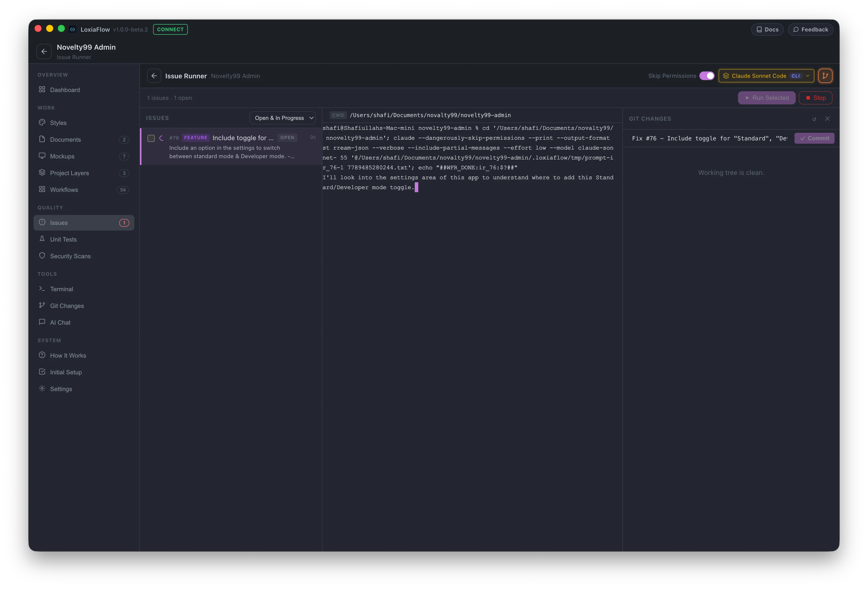Image resolution: width=868 pixels, height=589 pixels.
Task: Click the Commit button
Action: (x=814, y=138)
